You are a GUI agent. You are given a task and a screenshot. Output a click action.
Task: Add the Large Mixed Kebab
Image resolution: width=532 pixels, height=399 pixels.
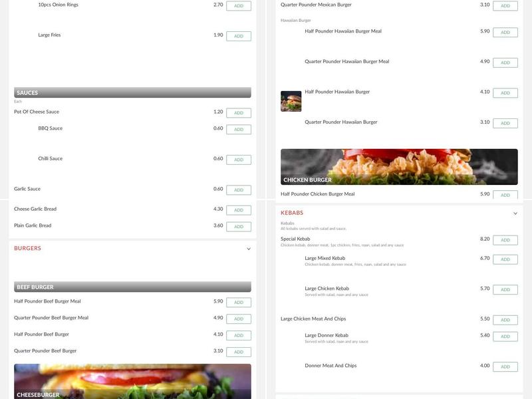point(505,259)
